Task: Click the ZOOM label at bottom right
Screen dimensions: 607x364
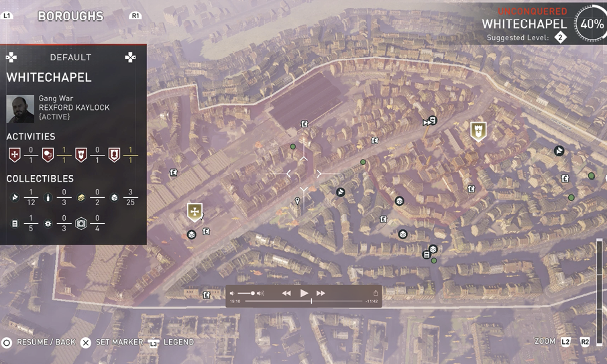Action: pos(545,341)
